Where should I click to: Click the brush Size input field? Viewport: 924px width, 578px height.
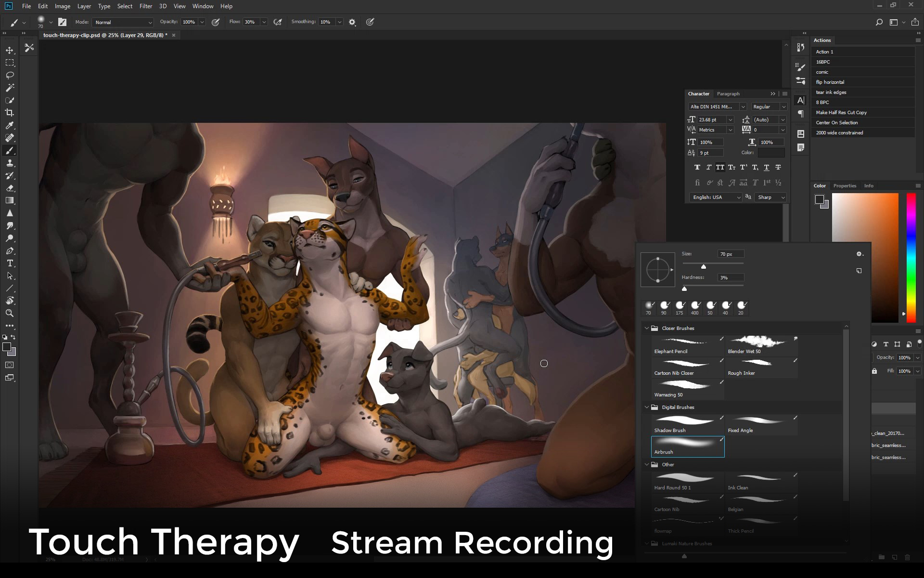[731, 254]
